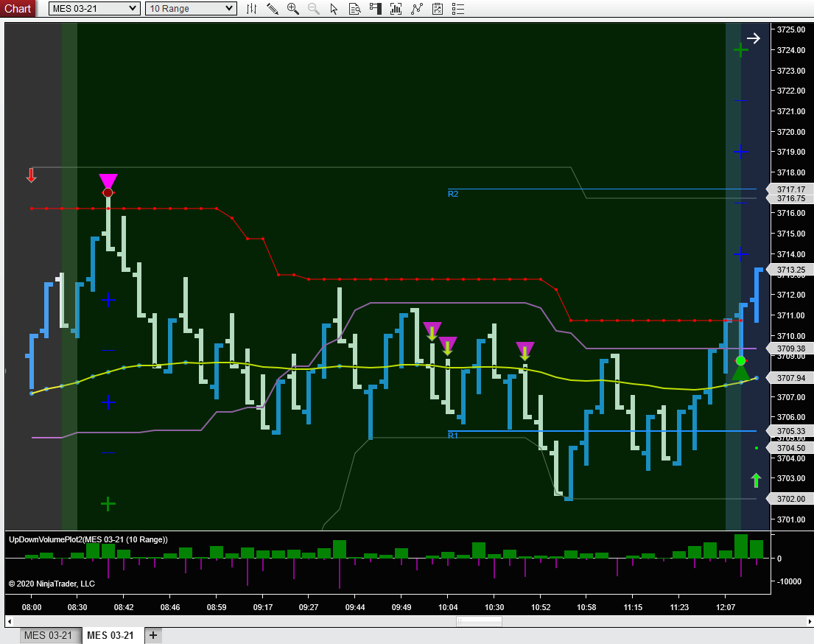This screenshot has width=814, height=644.
Task: Select the cursor pointer tool
Action: (334, 9)
